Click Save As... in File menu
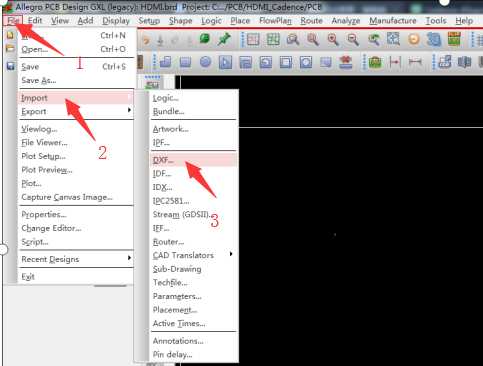Viewport: 483px width, 366px height. (76, 80)
